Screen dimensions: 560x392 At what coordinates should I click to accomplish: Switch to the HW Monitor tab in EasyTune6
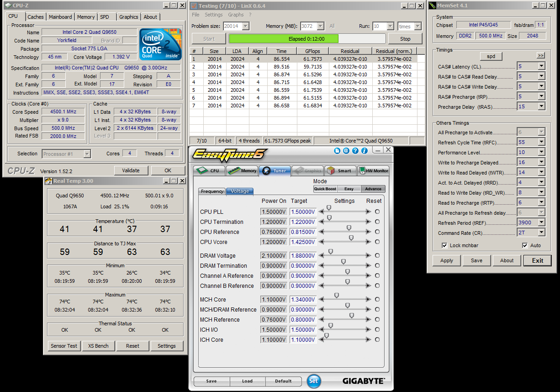pos(374,170)
